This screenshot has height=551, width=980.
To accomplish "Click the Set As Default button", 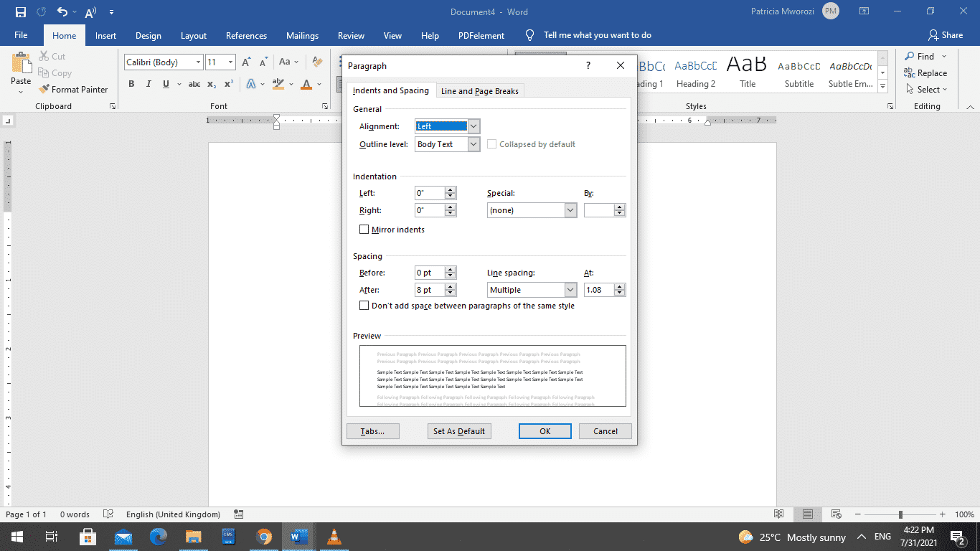I will [458, 430].
